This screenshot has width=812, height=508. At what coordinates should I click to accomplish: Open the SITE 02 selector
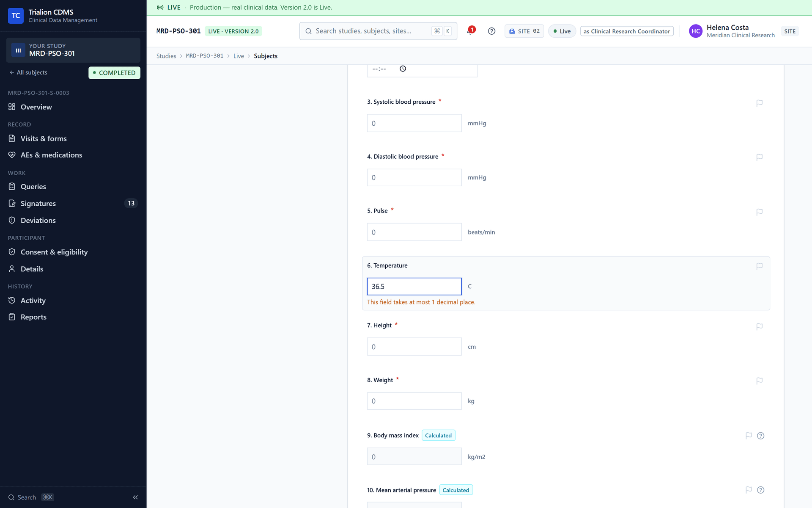[x=524, y=31]
